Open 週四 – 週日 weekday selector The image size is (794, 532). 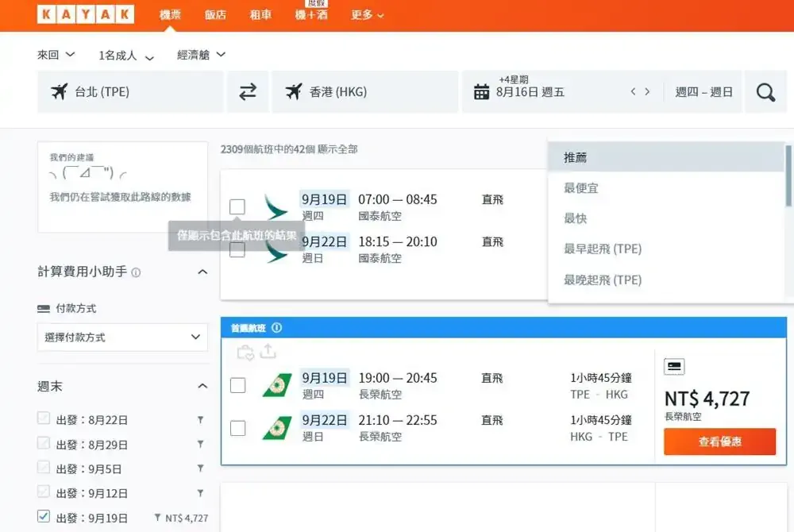tap(703, 91)
